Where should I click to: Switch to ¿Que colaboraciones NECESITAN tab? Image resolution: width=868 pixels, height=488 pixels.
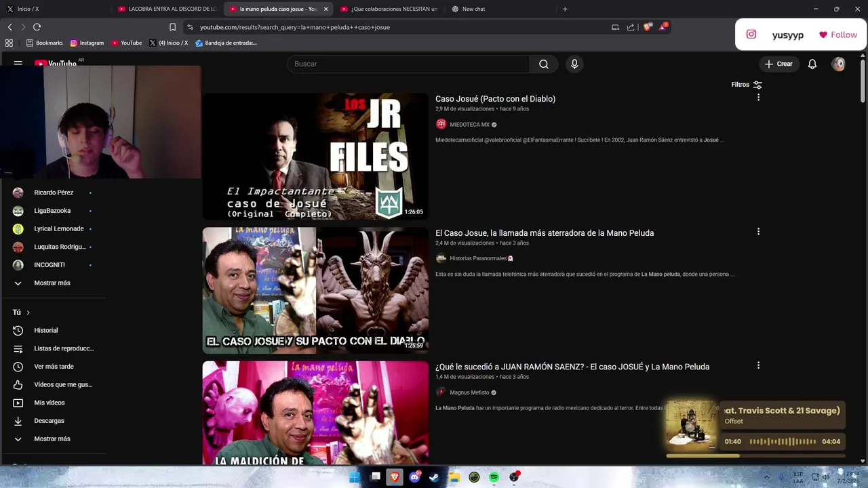pos(389,9)
